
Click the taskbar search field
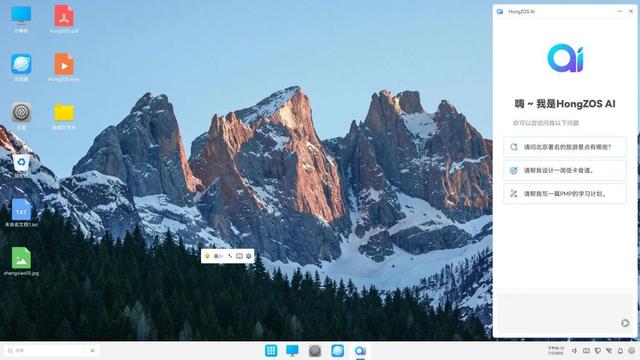pos(51,351)
